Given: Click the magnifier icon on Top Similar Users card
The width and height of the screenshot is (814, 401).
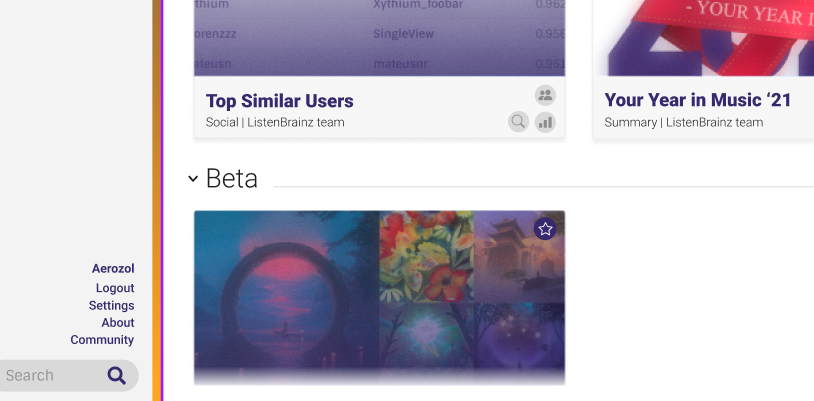Looking at the screenshot, I should point(518,122).
